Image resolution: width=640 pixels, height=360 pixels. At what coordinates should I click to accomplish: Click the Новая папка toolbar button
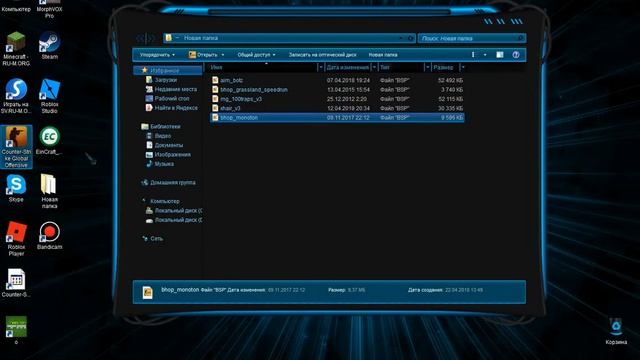383,55
